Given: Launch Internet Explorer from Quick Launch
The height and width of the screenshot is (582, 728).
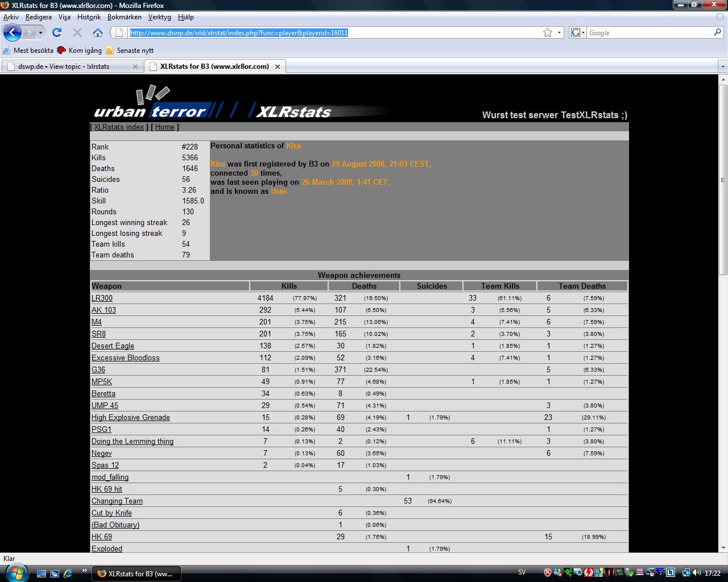Looking at the screenshot, I should pos(68,573).
